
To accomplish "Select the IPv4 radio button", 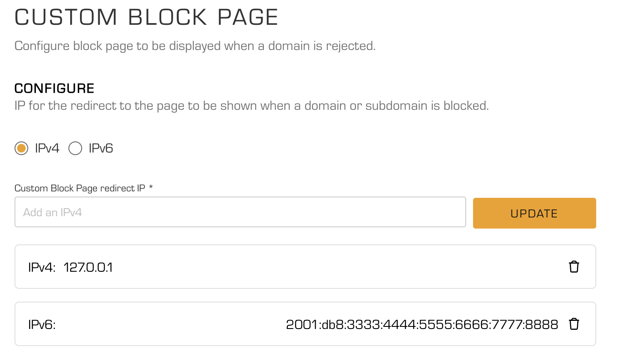I will (x=21, y=148).
